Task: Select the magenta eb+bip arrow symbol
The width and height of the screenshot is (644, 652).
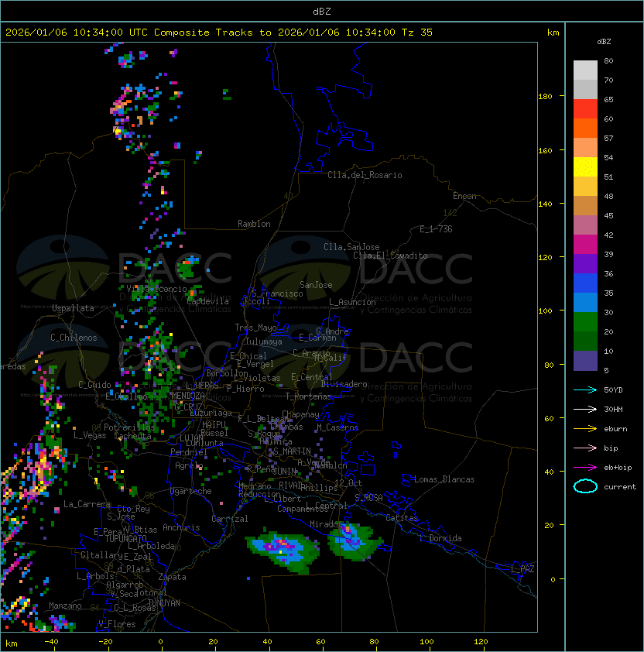Action: [585, 468]
